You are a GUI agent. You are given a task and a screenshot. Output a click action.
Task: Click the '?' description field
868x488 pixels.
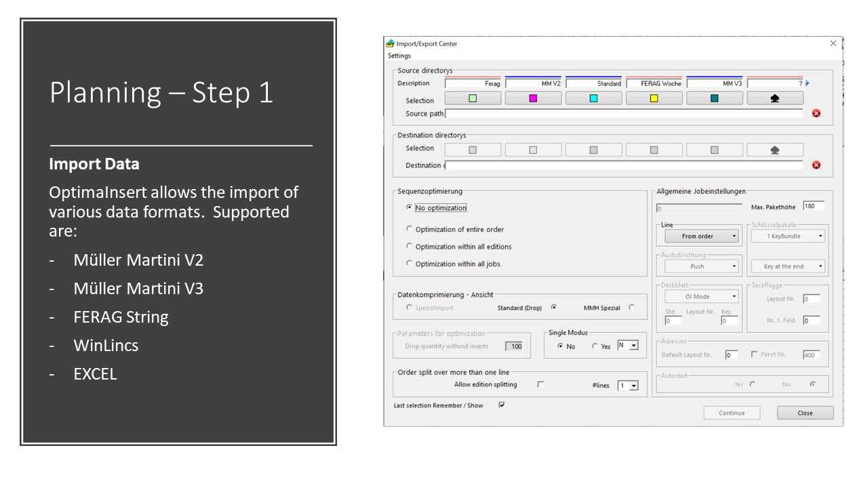coord(775,83)
